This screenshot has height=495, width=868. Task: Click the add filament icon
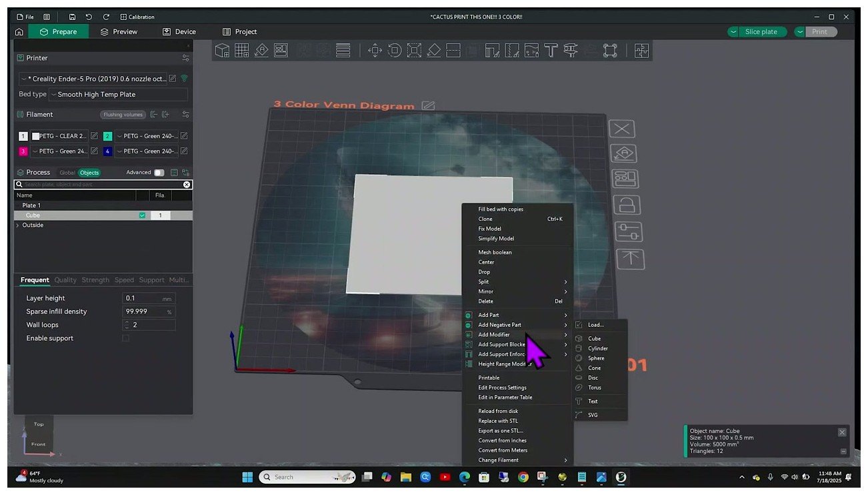[x=165, y=114]
